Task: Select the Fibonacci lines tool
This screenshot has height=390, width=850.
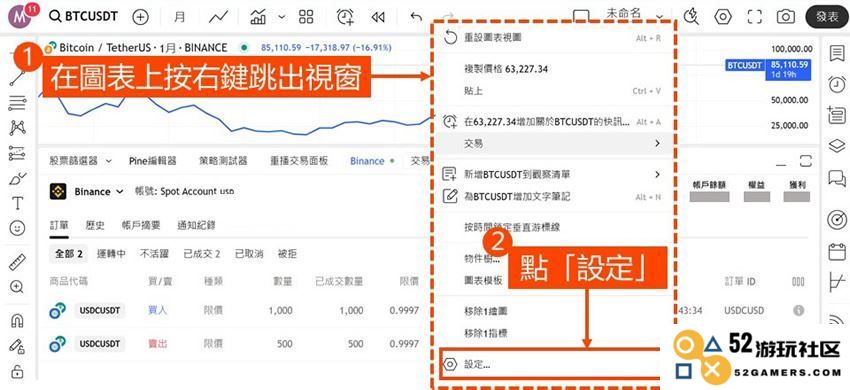Action: click(17, 103)
